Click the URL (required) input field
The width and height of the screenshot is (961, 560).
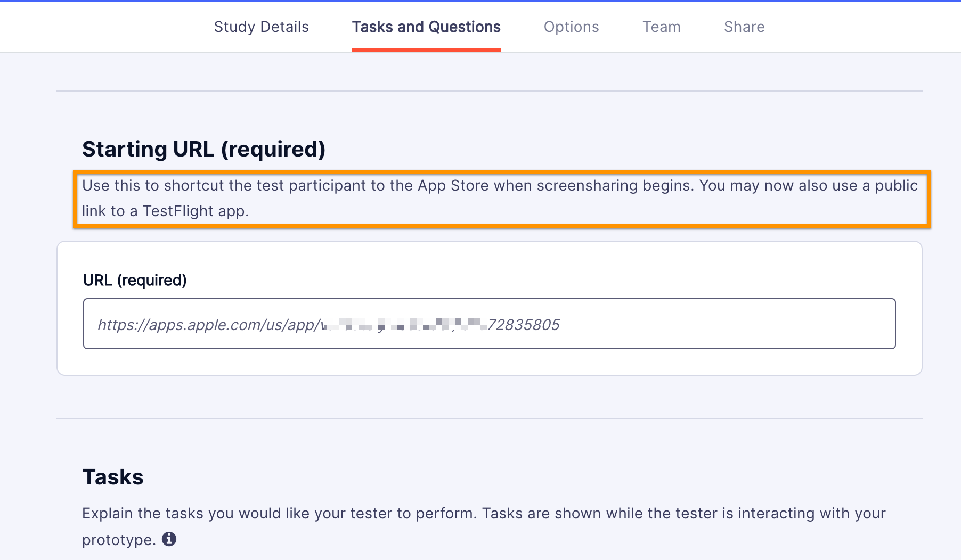[489, 324]
